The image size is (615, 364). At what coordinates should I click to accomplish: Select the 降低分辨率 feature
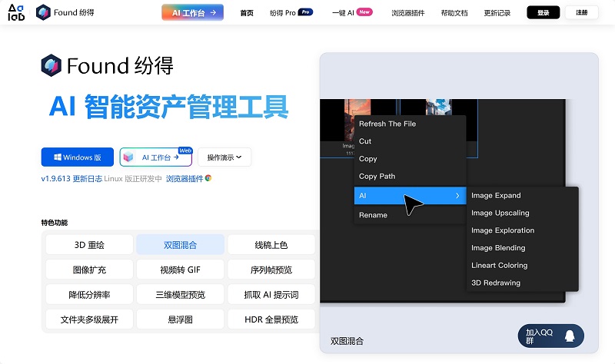point(89,295)
